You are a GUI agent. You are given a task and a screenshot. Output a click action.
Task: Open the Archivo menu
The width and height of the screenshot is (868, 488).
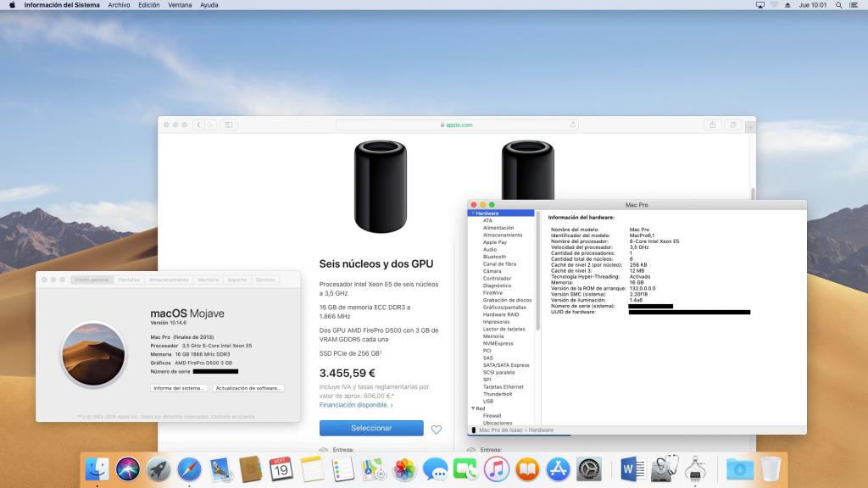119,5
